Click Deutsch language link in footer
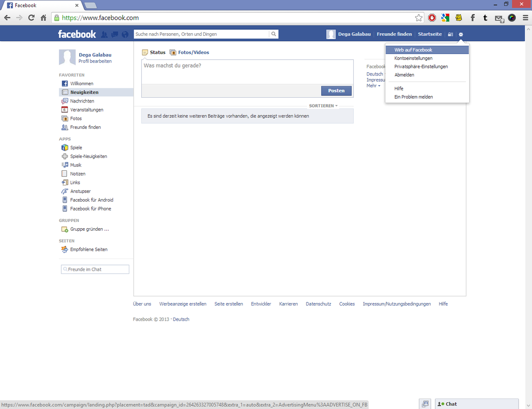The width and height of the screenshot is (532, 409). (181, 320)
